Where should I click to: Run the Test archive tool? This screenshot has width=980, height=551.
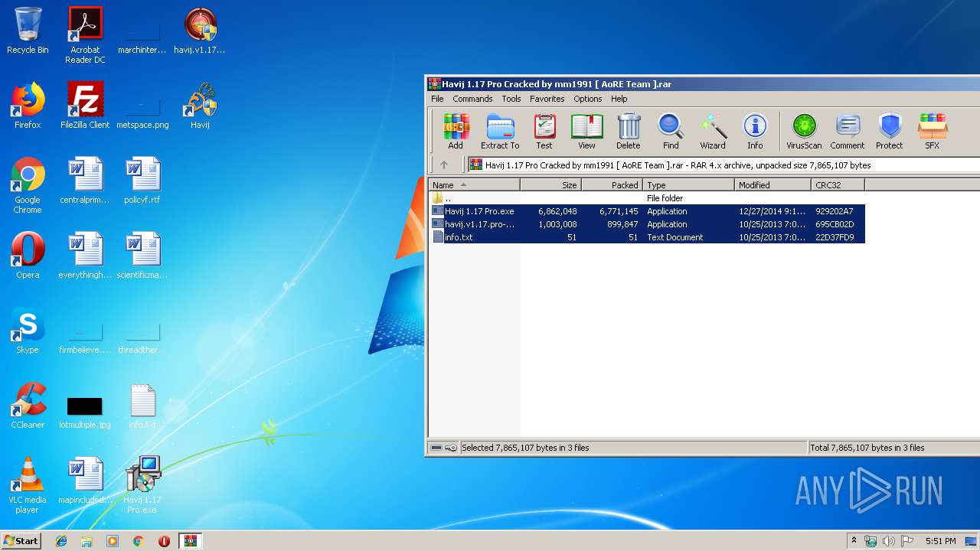[544, 131]
